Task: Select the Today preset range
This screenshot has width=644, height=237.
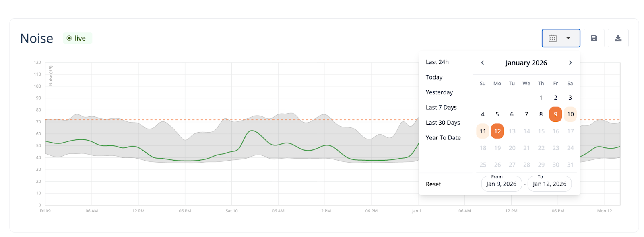Action: 434,77
